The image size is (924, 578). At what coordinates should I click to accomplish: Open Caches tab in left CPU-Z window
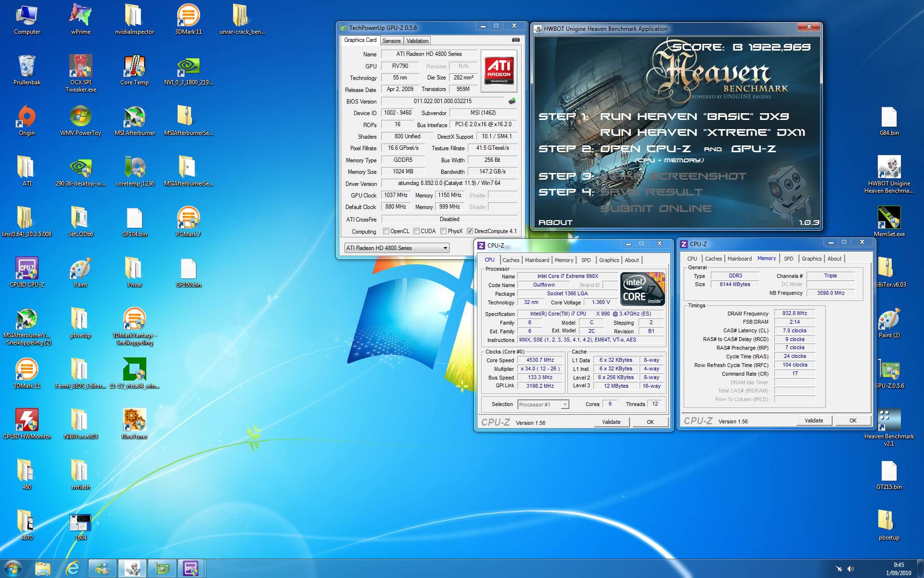(511, 260)
